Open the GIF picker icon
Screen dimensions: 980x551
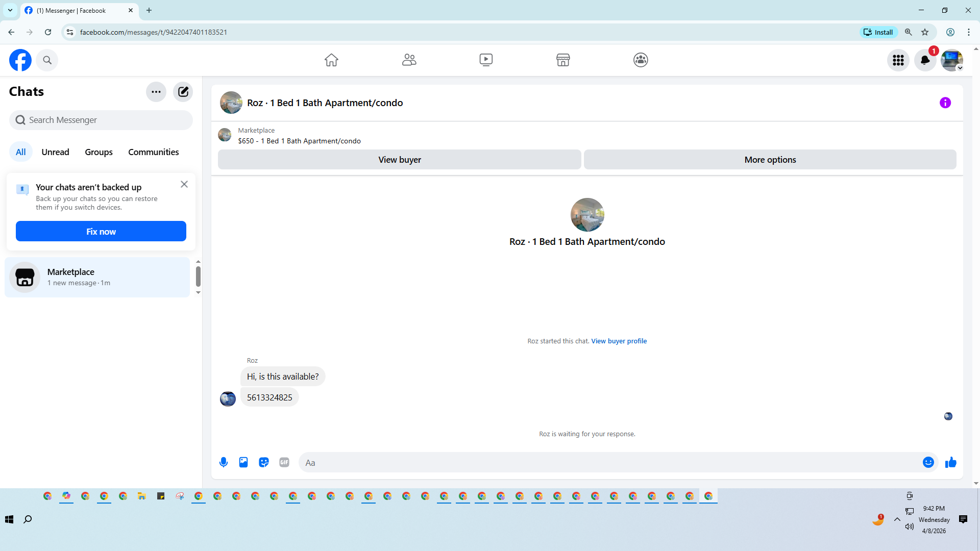pyautogui.click(x=284, y=462)
